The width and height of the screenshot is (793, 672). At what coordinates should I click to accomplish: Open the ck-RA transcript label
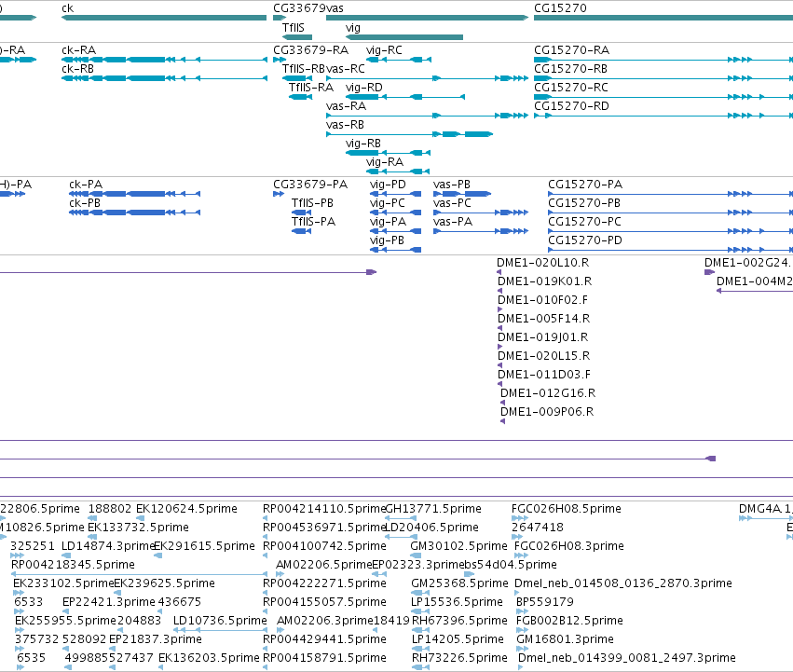[x=78, y=50]
